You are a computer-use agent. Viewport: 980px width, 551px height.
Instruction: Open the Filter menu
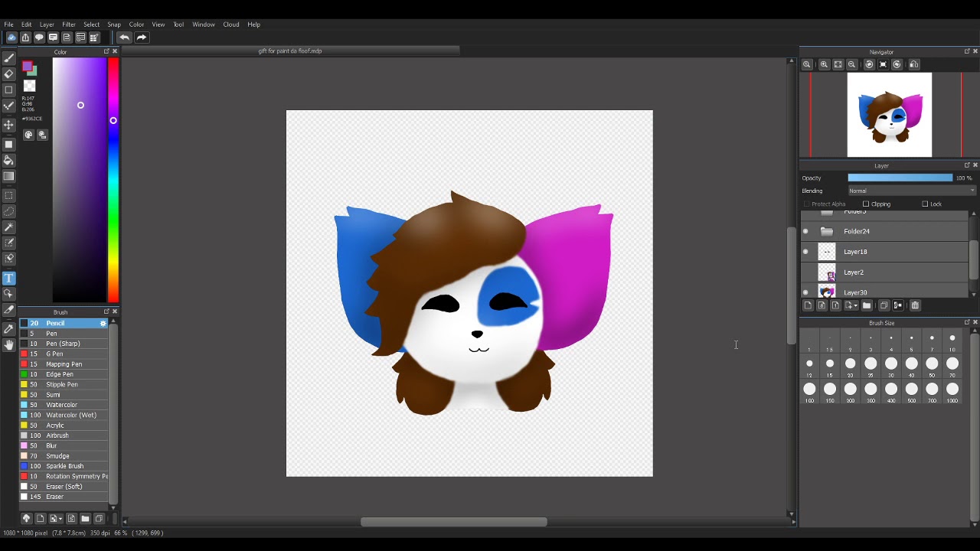click(69, 24)
